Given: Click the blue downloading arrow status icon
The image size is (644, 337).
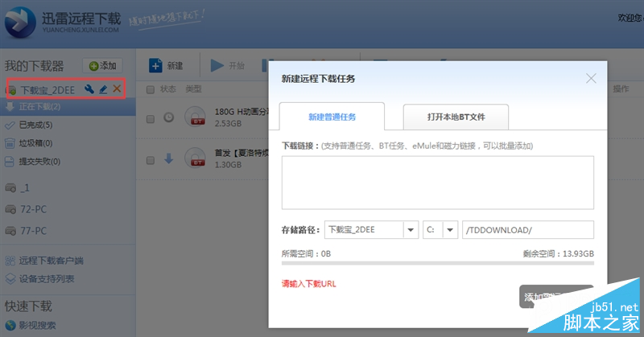Looking at the screenshot, I should click(169, 158).
